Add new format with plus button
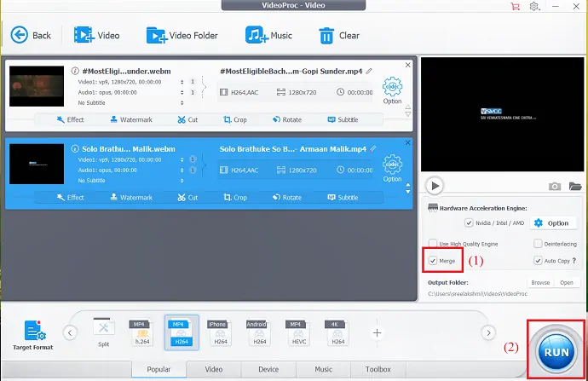This screenshot has width=588, height=381. 377,332
